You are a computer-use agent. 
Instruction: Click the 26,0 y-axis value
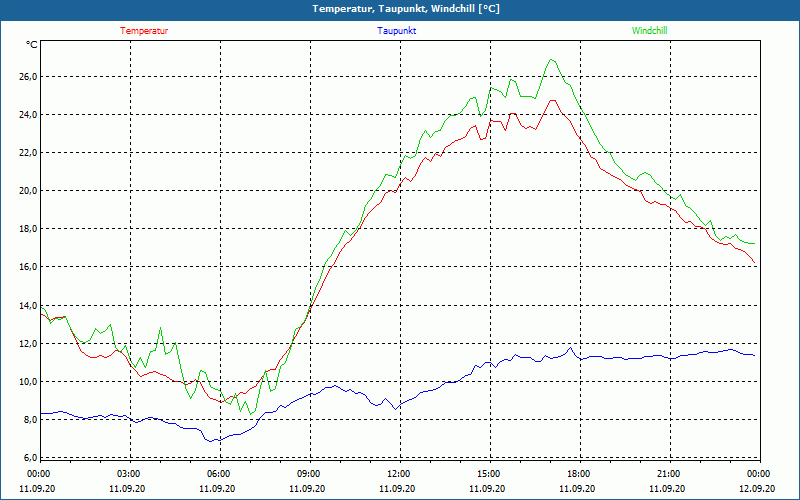coord(28,77)
